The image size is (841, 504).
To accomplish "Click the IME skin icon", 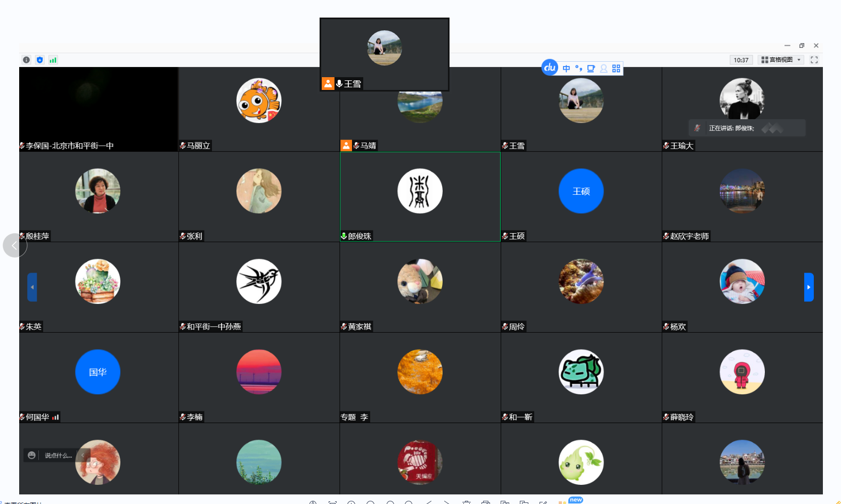I will click(591, 69).
